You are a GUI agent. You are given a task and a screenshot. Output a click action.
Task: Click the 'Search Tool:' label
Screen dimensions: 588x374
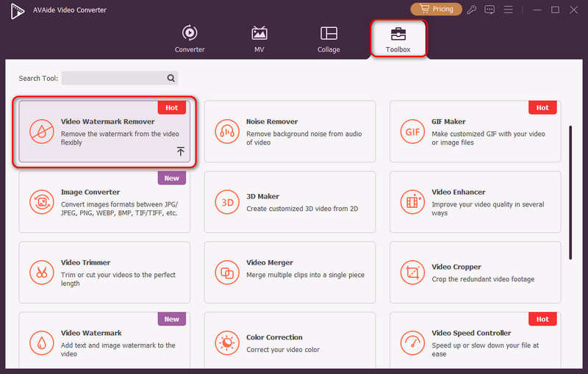[38, 78]
